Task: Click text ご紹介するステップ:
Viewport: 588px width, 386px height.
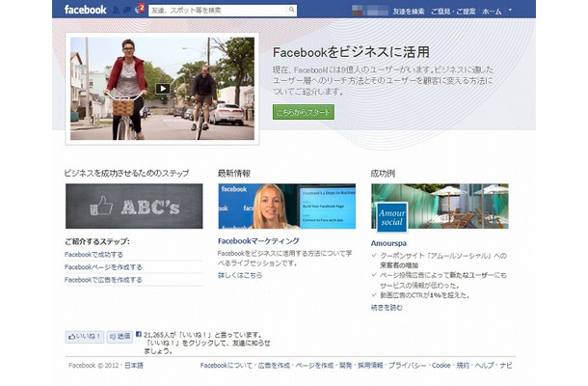Action: 97,241
